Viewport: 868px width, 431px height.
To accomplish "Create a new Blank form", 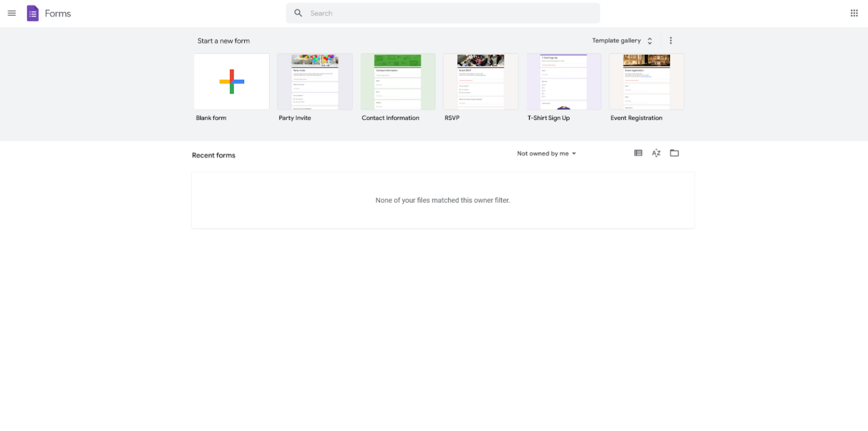I will pyautogui.click(x=231, y=81).
